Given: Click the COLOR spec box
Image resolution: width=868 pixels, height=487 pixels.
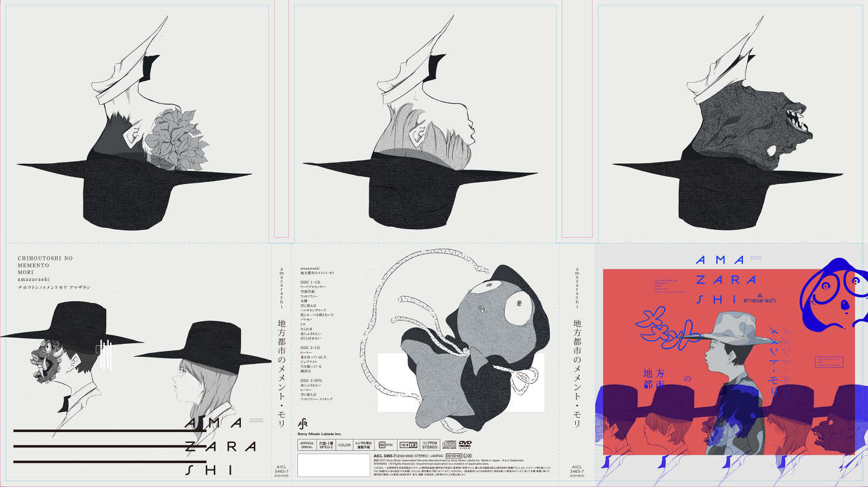Looking at the screenshot, I should coord(344,445).
